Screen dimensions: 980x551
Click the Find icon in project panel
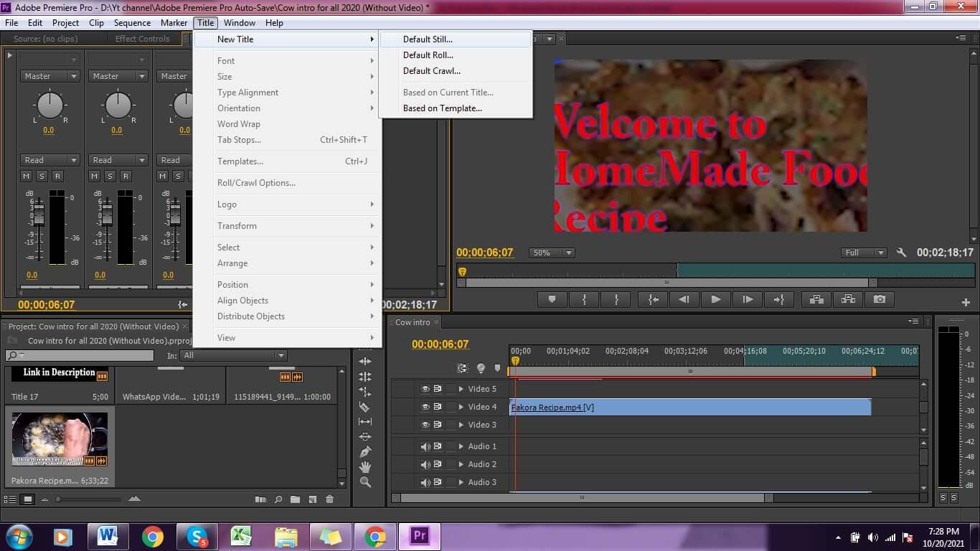click(x=278, y=499)
